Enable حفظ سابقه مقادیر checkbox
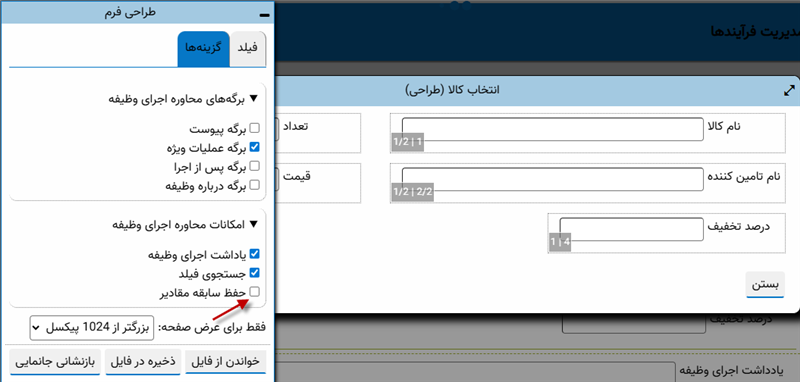The height and width of the screenshot is (382, 800). 256,292
